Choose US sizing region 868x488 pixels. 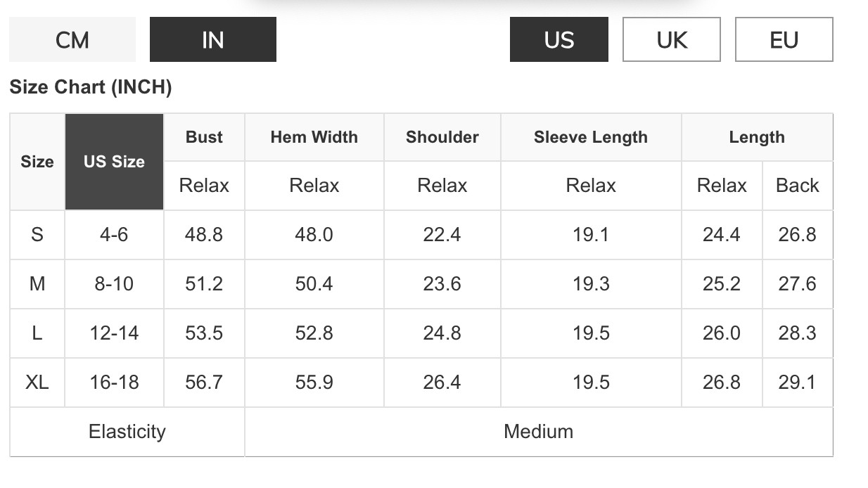tap(559, 40)
